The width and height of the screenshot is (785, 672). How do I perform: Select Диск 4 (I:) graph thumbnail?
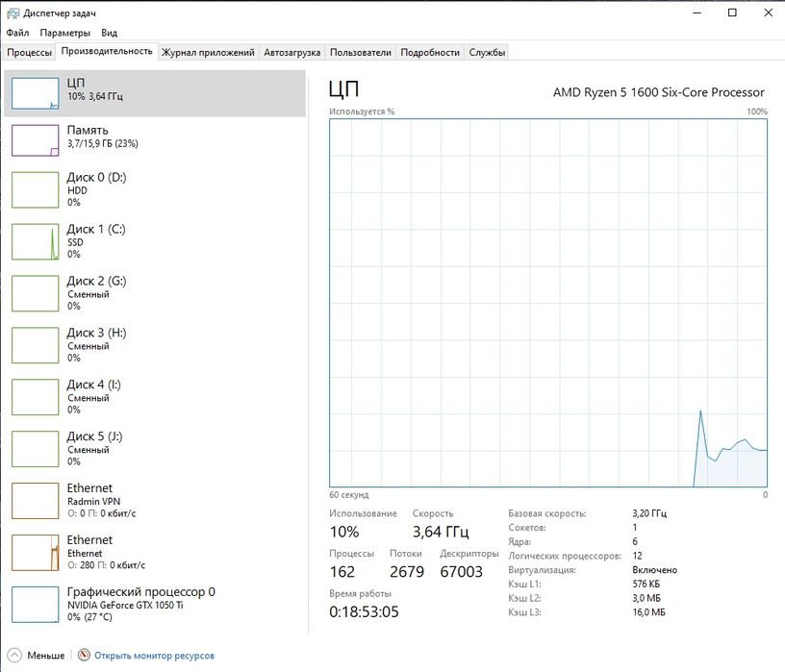point(35,397)
